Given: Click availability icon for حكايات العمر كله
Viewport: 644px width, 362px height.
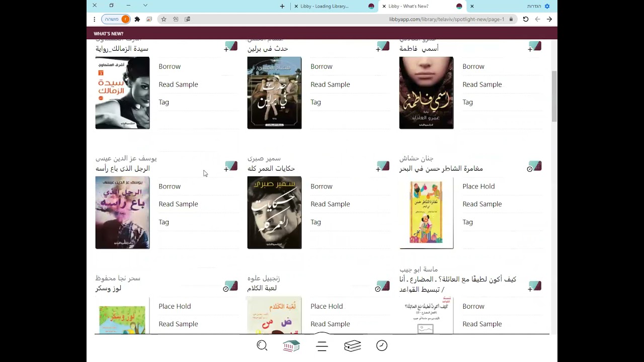Looking at the screenshot, I should click(x=383, y=167).
